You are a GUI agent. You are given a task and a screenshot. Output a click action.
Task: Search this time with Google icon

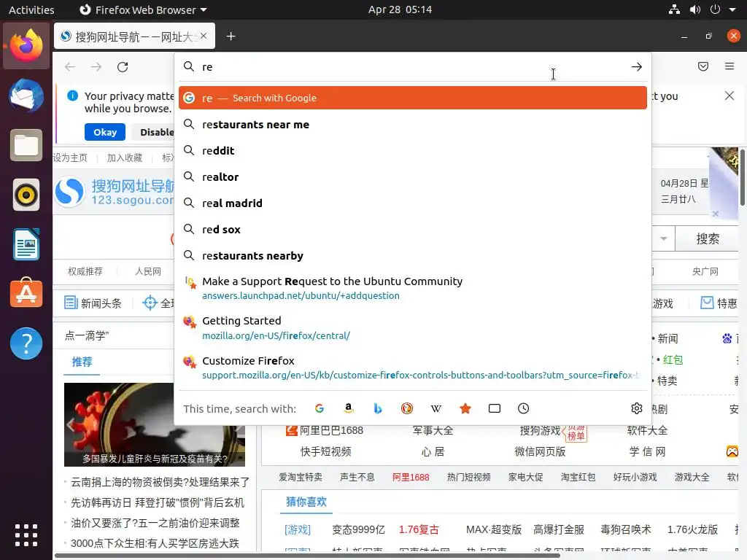coord(320,408)
